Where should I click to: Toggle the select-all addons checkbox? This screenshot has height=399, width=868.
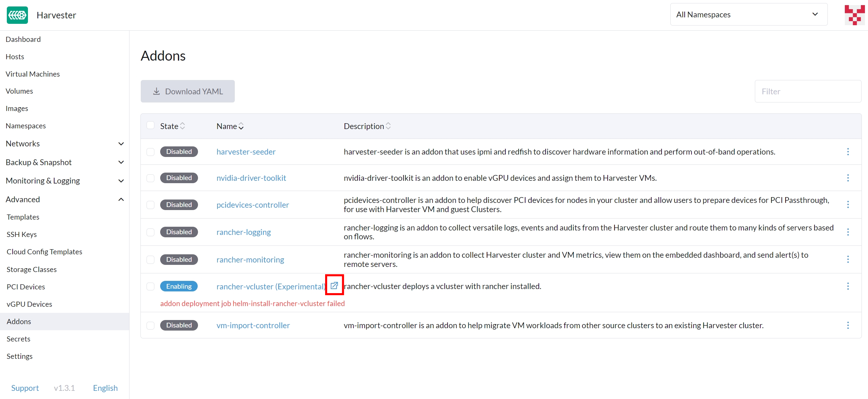click(150, 125)
